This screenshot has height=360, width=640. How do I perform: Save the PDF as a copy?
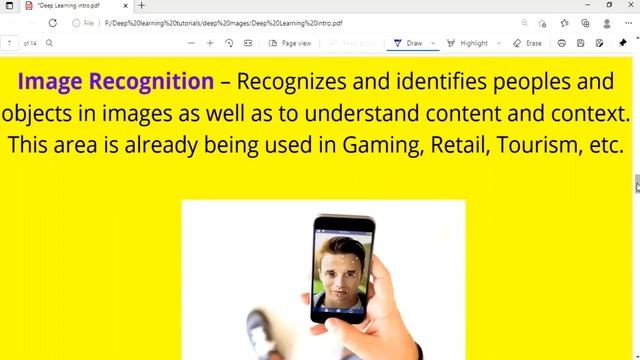pos(599,43)
